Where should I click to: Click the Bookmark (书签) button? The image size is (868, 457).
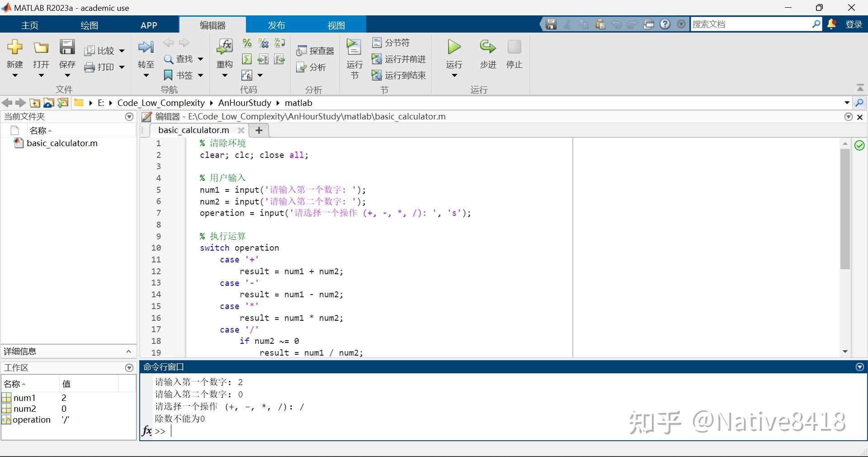179,75
